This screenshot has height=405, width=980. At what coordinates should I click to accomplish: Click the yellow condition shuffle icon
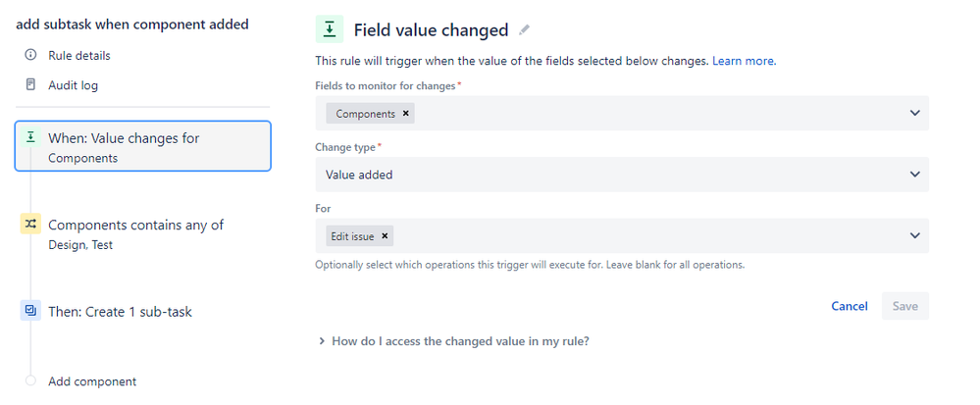pos(30,225)
